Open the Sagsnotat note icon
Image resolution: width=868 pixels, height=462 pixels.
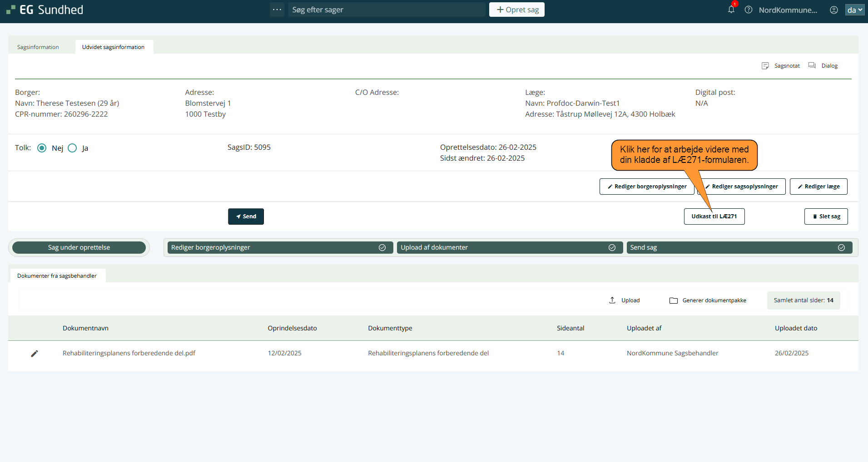pyautogui.click(x=765, y=66)
